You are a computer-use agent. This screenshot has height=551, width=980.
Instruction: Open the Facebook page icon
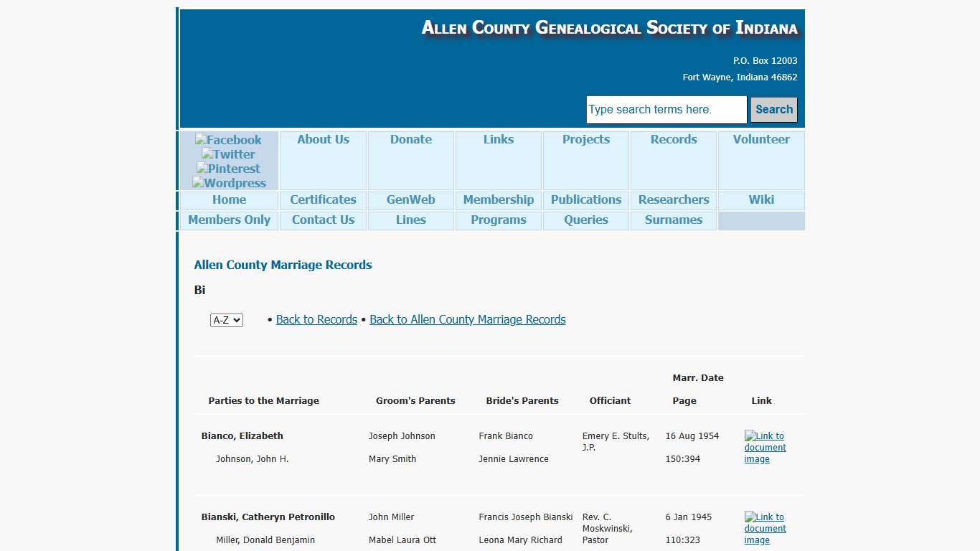(x=228, y=140)
